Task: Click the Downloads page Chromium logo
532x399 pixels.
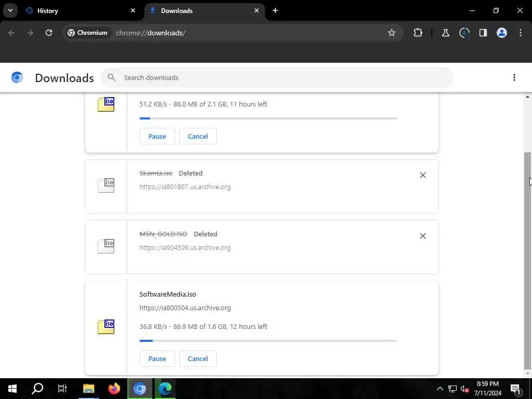Action: (17, 78)
